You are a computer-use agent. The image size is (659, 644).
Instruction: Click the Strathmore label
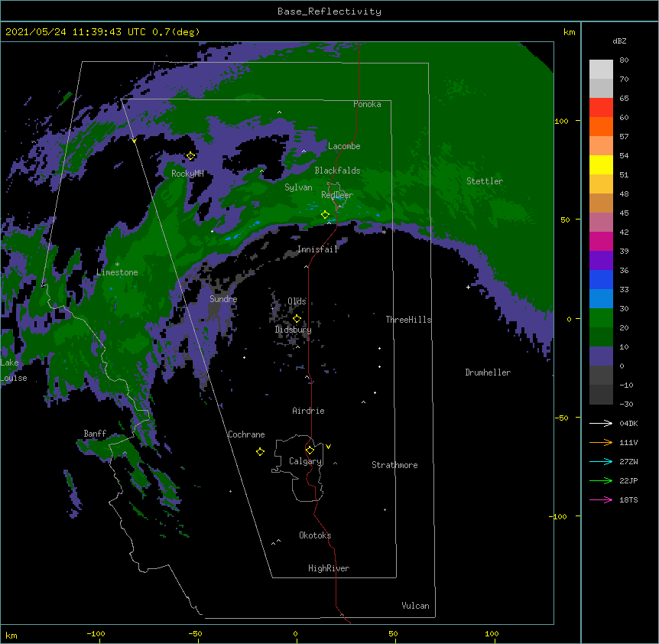tap(394, 465)
